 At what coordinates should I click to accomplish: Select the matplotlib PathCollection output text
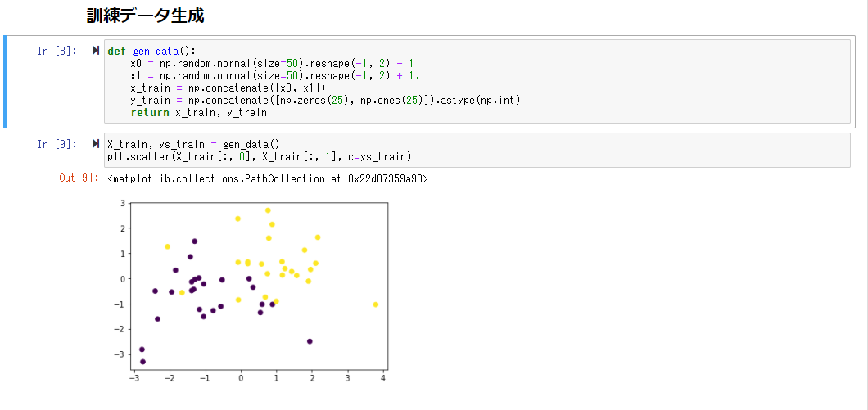click(268, 178)
